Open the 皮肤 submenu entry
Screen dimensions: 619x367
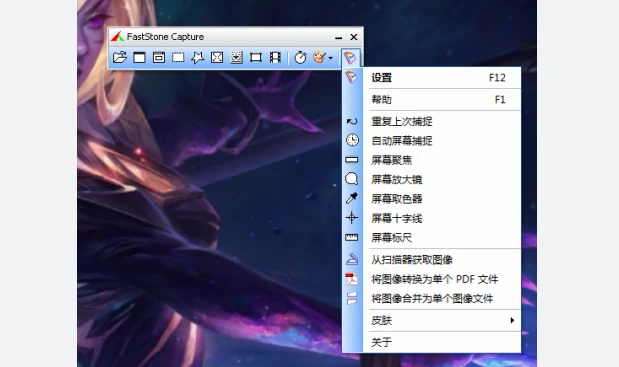pyautogui.click(x=431, y=320)
